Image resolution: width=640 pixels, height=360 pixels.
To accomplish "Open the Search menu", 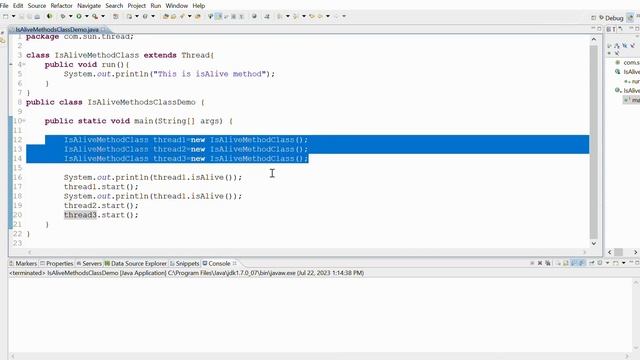I will click(x=114, y=6).
